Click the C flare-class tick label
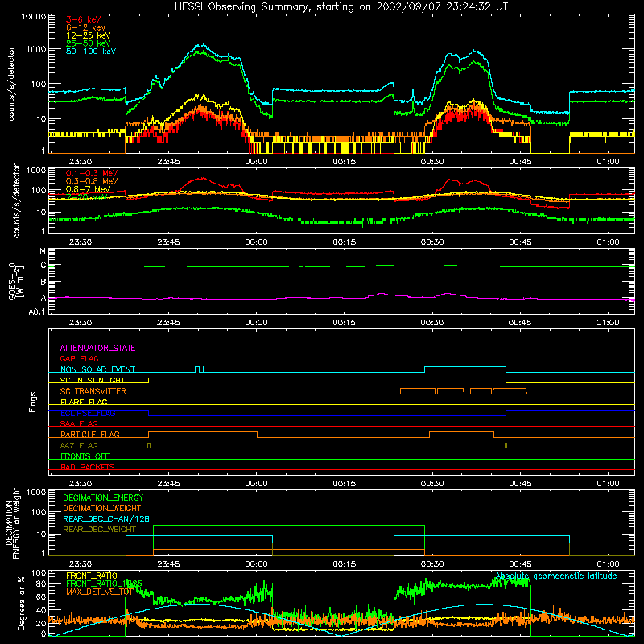Viewport: 644px width, 644px height. 43,266
